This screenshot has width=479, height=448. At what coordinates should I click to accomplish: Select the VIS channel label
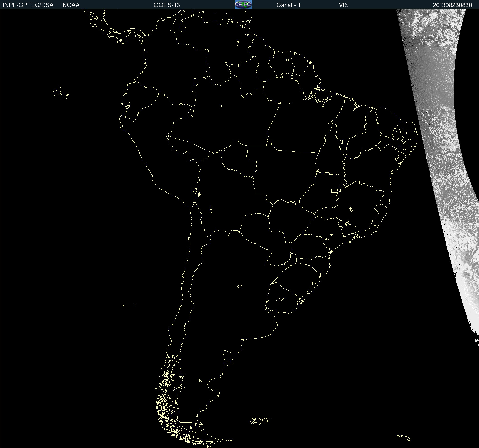coord(344,5)
